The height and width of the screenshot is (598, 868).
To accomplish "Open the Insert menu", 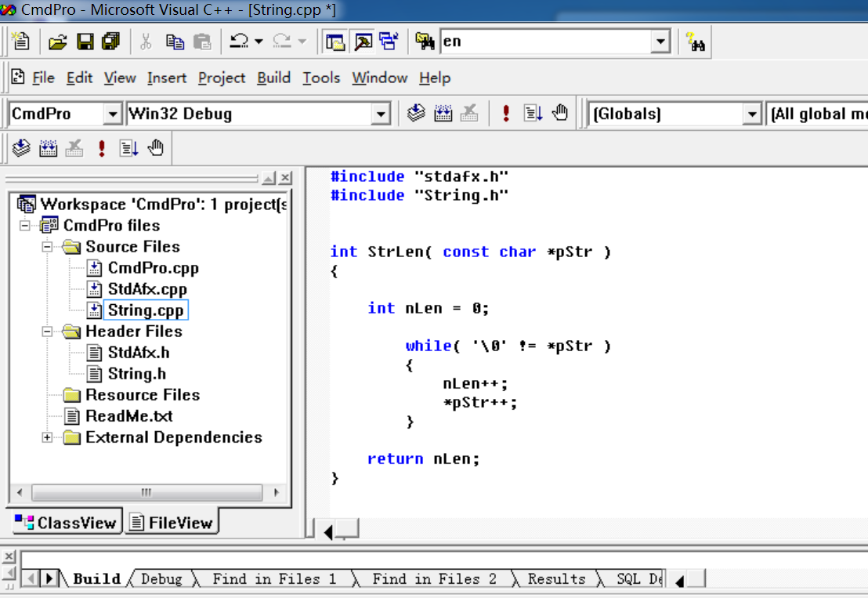I will pyautogui.click(x=167, y=78).
